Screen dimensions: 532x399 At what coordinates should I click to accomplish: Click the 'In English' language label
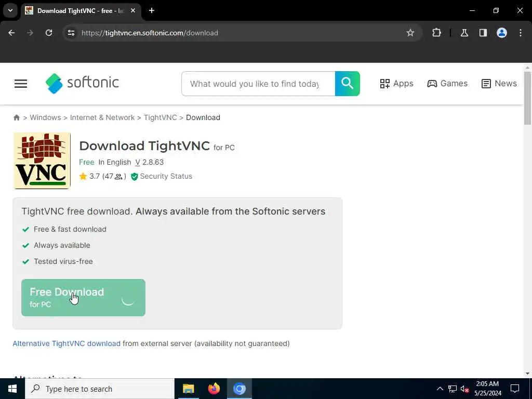pos(115,162)
